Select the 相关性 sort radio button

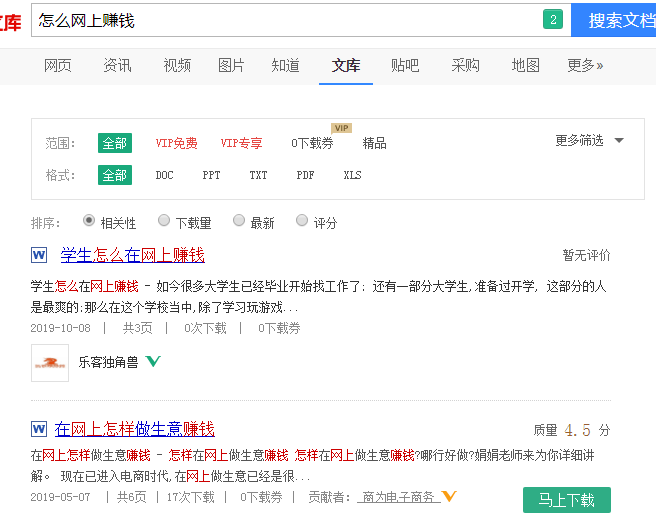click(x=89, y=220)
